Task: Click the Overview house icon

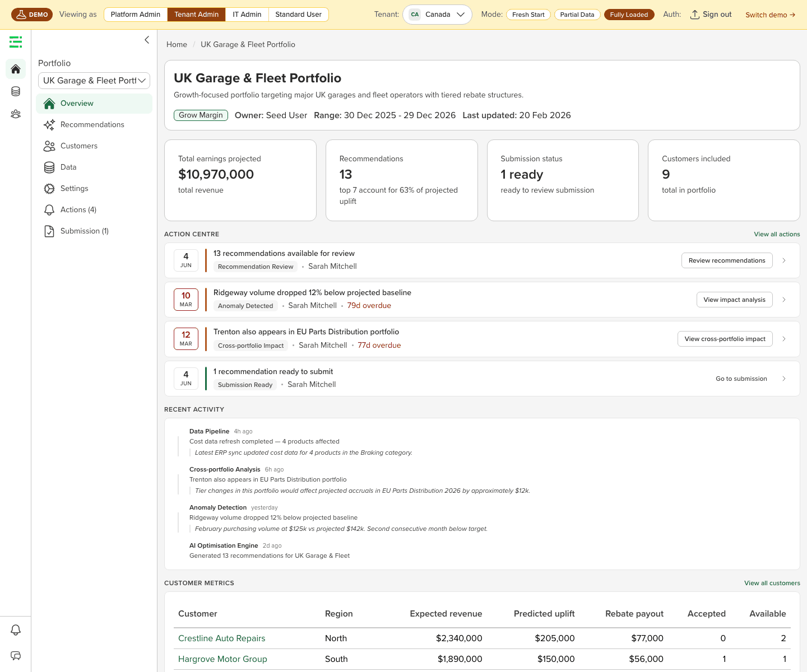Action: pos(49,104)
